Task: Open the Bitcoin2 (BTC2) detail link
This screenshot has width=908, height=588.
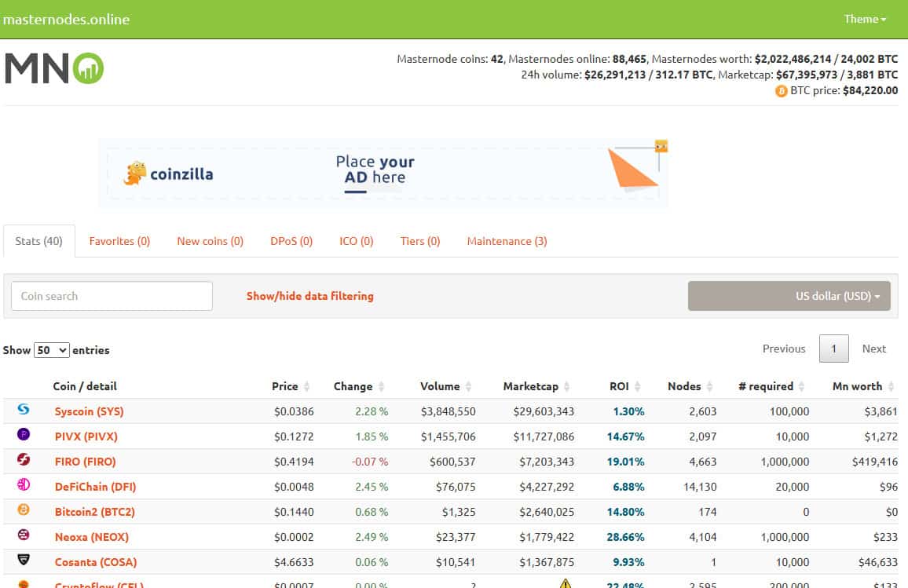Action: click(94, 512)
